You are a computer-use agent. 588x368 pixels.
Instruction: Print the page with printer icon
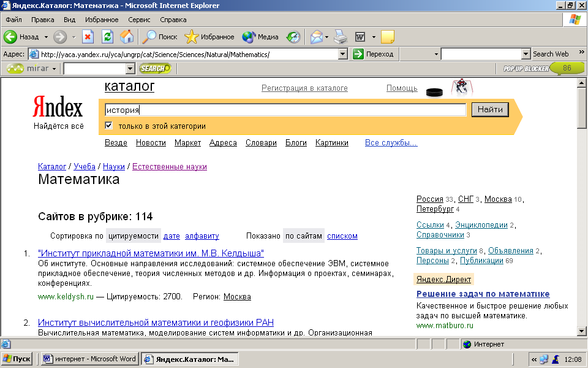[x=341, y=37]
